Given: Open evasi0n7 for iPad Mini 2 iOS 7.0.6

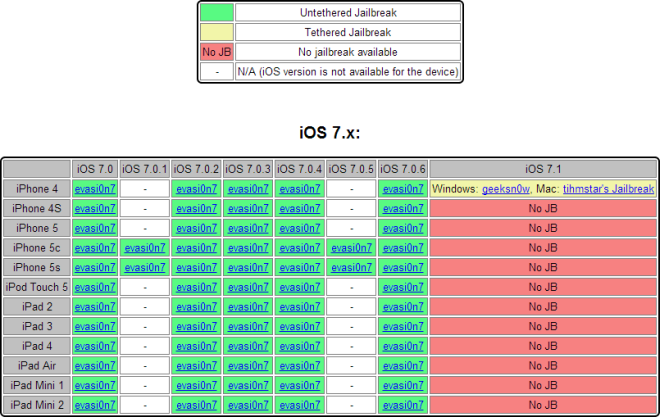Looking at the screenshot, I should (403, 405).
